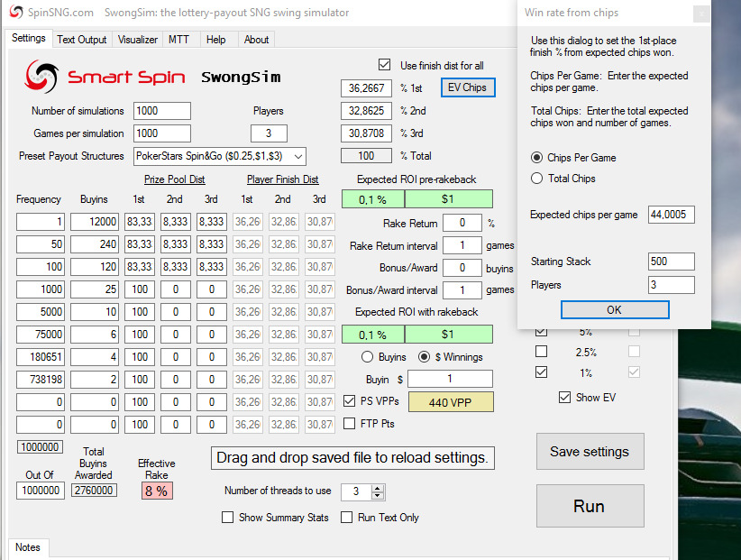Click the Run button

click(590, 506)
